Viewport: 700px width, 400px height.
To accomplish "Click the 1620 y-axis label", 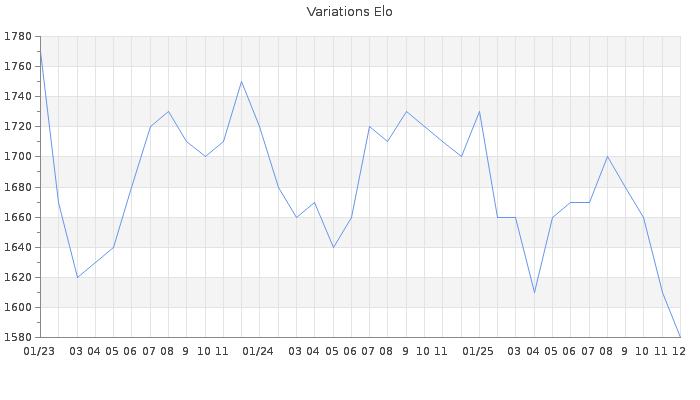I will 18,277.
